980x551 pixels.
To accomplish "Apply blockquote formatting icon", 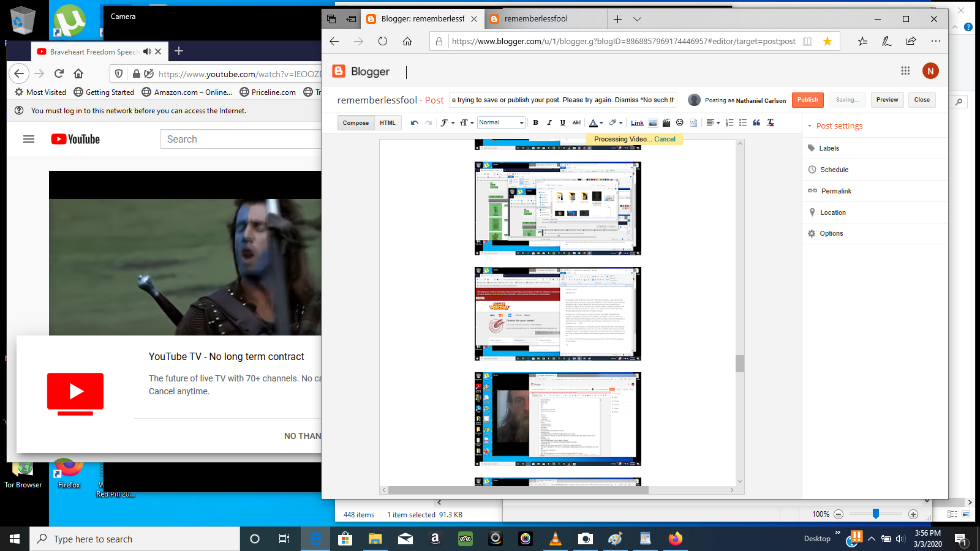I will tap(756, 122).
